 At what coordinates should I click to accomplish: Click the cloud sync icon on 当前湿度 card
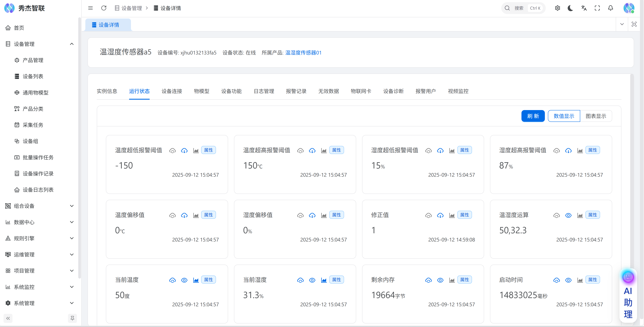(300, 280)
